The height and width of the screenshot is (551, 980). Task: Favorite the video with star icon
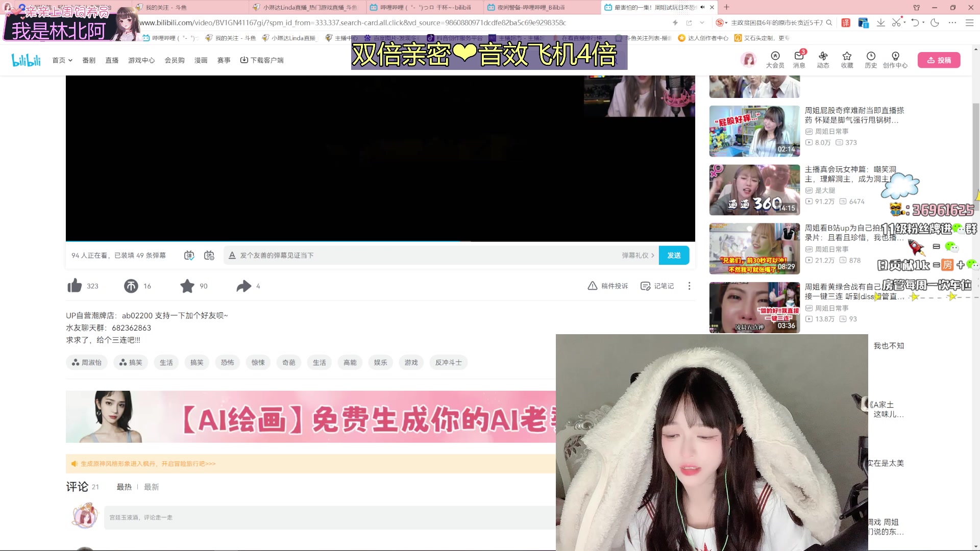(187, 286)
